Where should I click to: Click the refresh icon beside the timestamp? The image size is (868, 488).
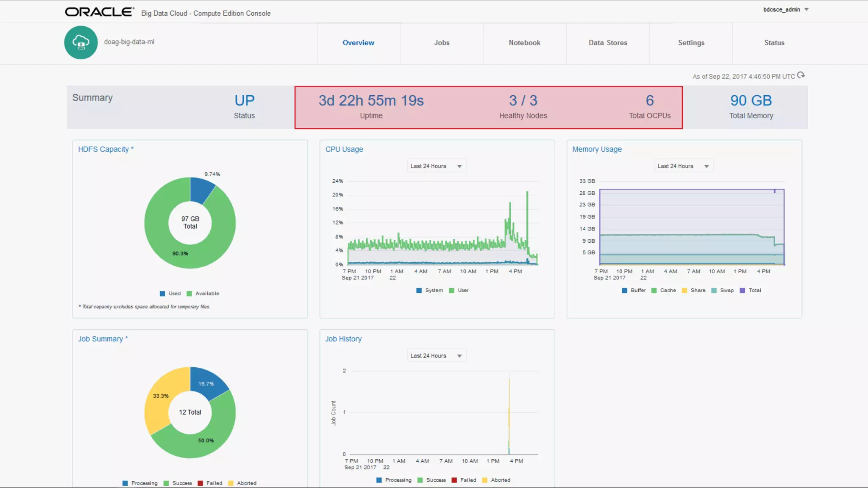pos(801,75)
